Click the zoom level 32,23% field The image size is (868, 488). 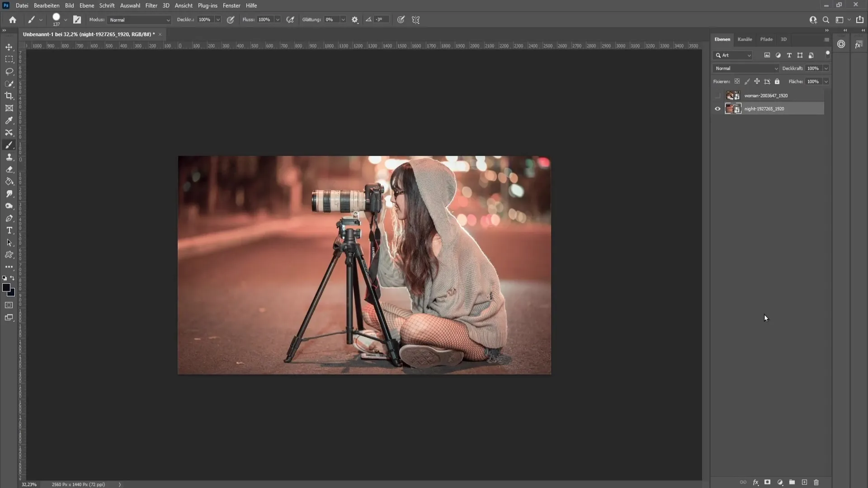tap(29, 484)
